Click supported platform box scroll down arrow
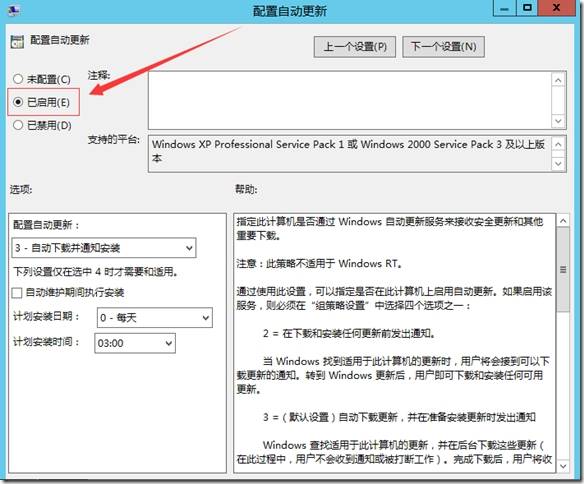This screenshot has height=484, width=584. coord(558,163)
